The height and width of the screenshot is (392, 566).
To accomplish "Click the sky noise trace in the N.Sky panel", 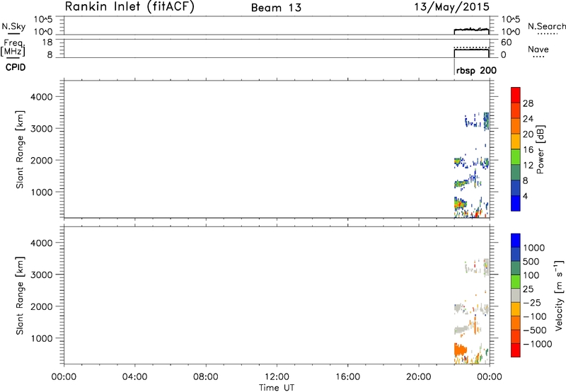I will click(471, 29).
